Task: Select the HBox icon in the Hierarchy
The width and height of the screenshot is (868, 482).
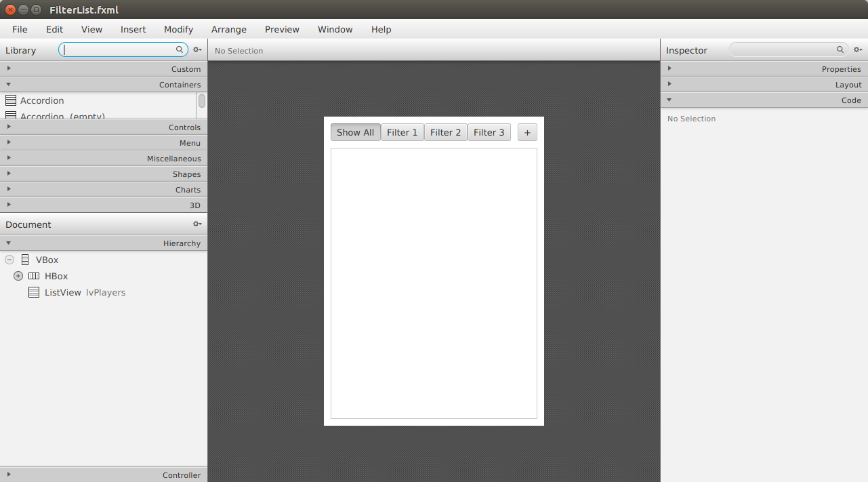Action: (33, 276)
